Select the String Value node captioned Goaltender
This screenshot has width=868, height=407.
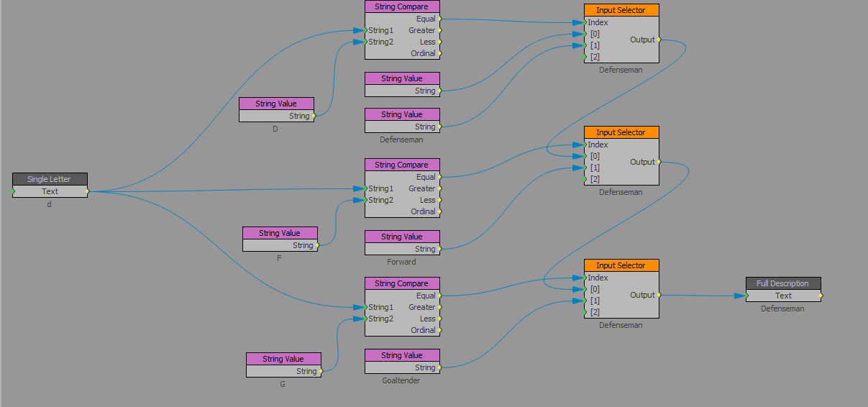coord(402,355)
